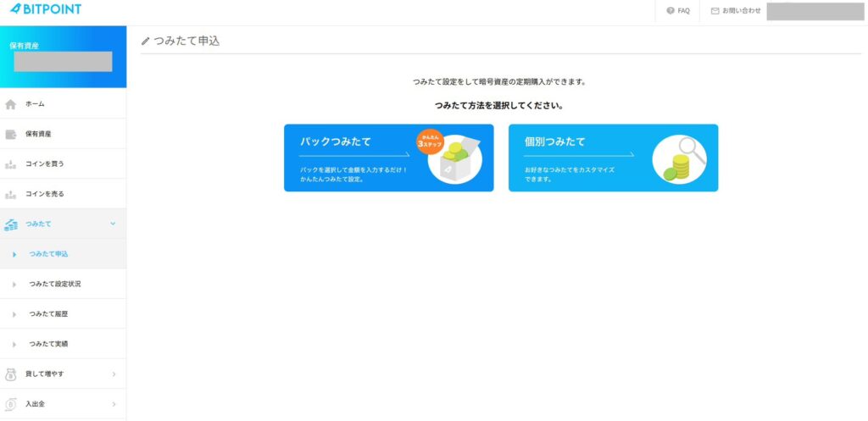Click the money bag 貸して増やす icon
The height and width of the screenshot is (421, 868).
11,374
